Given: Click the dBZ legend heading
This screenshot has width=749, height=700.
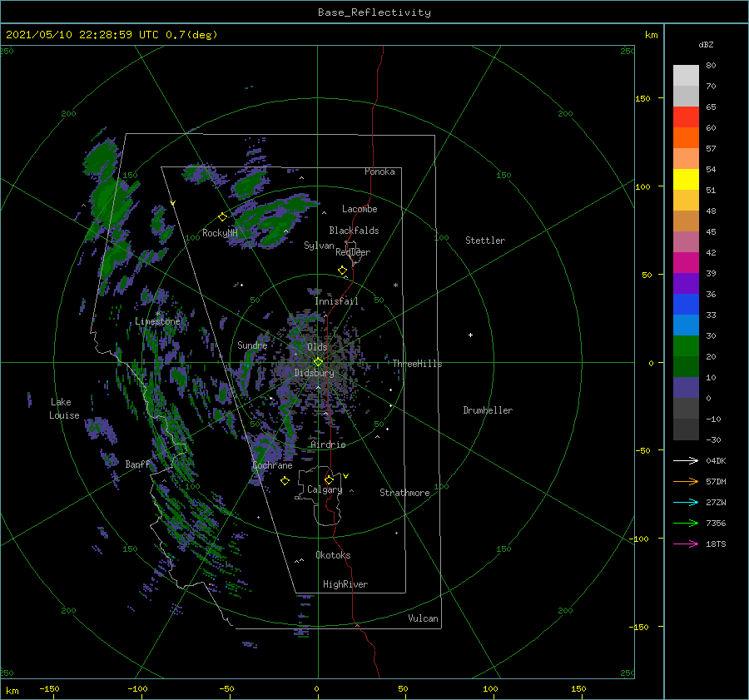Looking at the screenshot, I should (x=706, y=44).
